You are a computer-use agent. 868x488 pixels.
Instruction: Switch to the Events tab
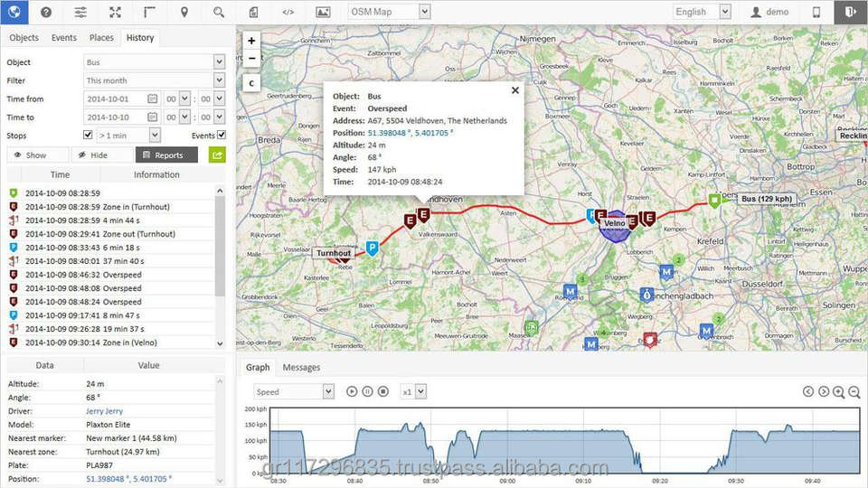(x=63, y=38)
